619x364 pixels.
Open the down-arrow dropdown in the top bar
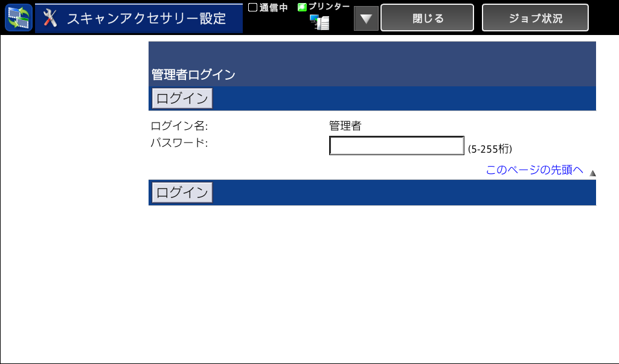click(x=366, y=19)
